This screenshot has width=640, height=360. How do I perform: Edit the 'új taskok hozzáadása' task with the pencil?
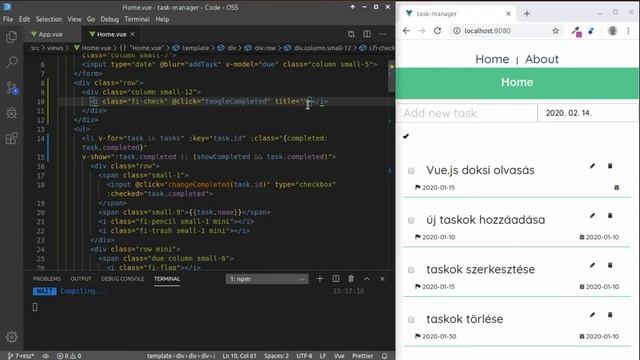pyautogui.click(x=592, y=216)
